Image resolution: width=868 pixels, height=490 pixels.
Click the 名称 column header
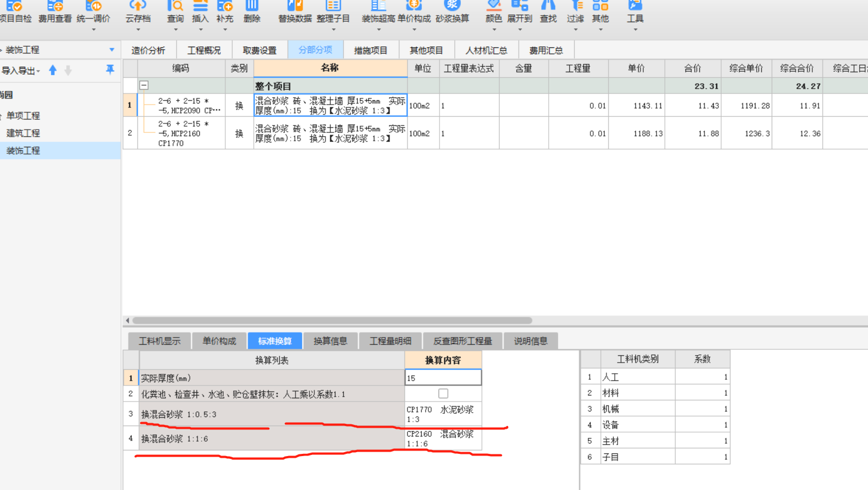click(x=331, y=68)
